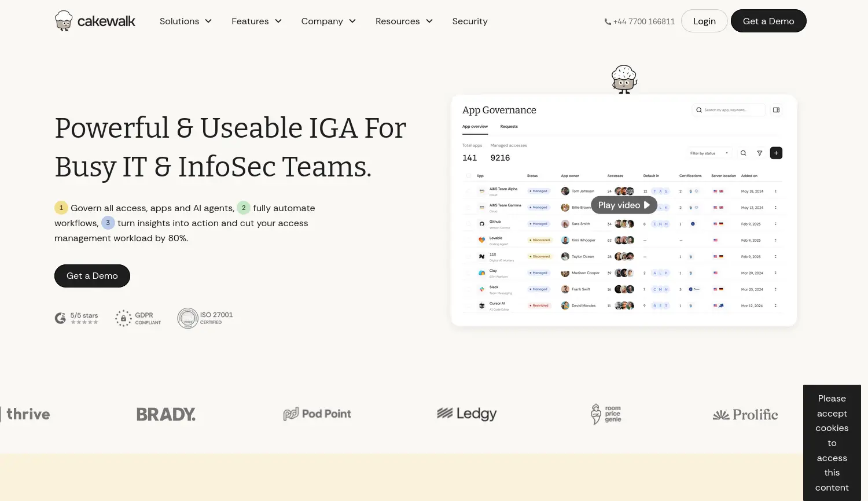Click the plus add button in App Governance
The width and height of the screenshot is (868, 501).
[776, 153]
